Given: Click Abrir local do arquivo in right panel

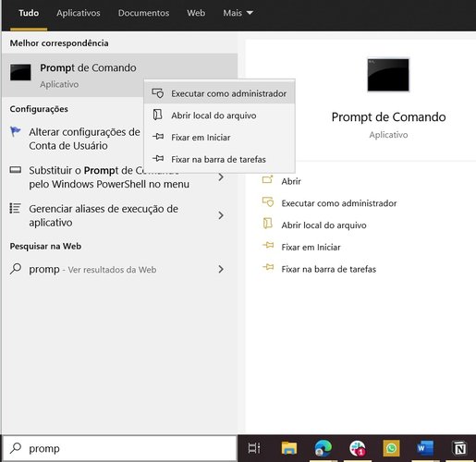Looking at the screenshot, I should (x=323, y=225).
